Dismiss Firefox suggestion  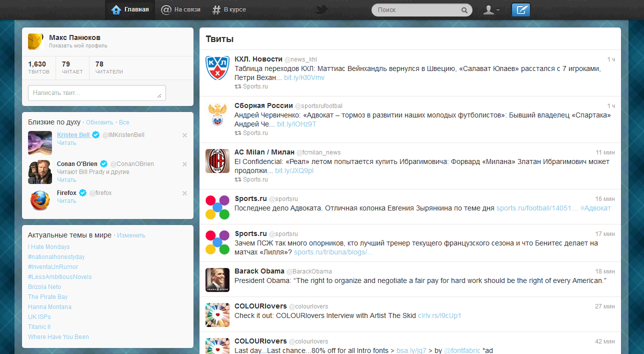pos(184,193)
